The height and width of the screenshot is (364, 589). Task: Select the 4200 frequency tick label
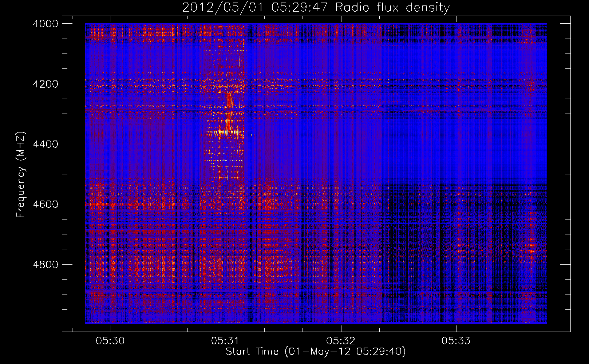(46, 84)
